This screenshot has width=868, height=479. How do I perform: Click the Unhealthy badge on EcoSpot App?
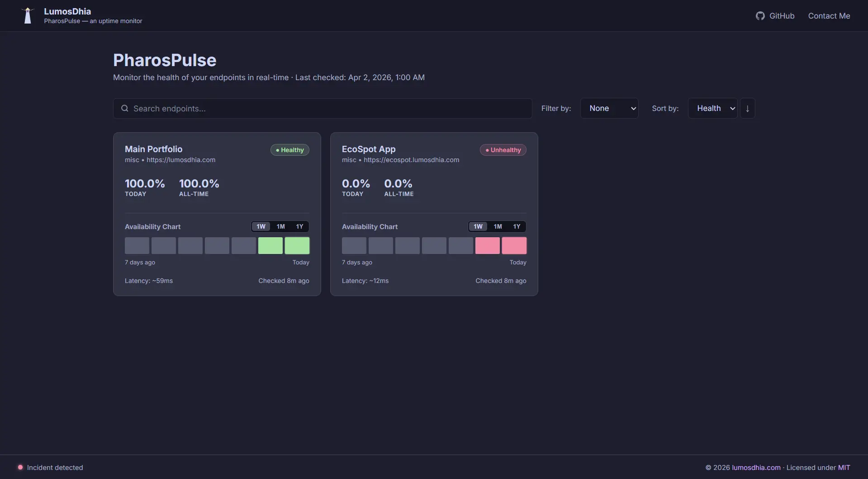pos(503,150)
